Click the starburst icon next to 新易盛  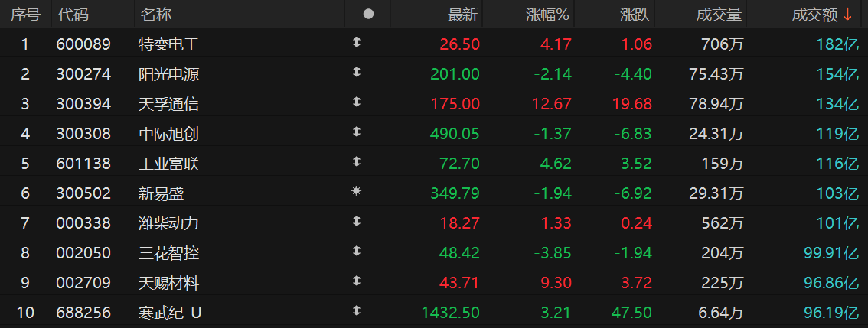click(356, 193)
